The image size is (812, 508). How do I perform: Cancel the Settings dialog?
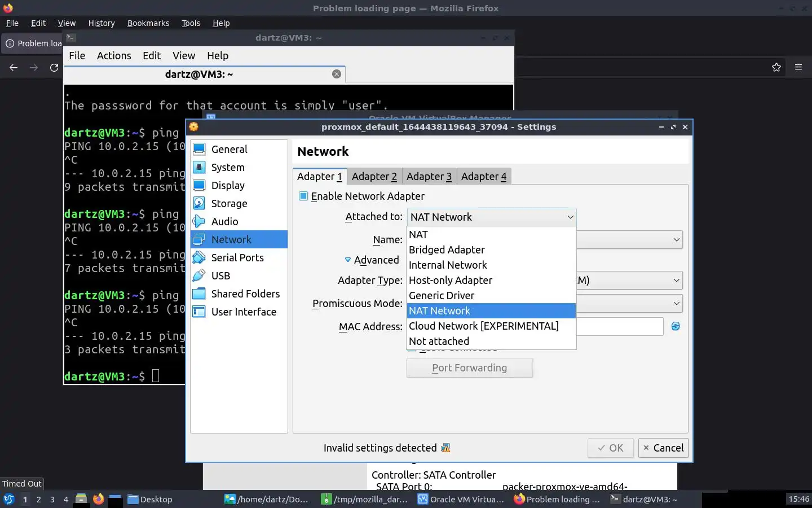click(x=663, y=448)
